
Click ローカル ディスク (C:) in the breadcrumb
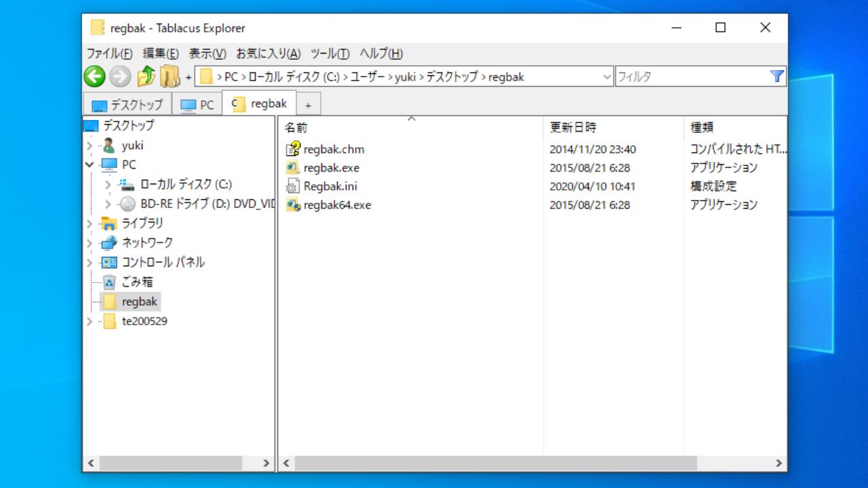[x=294, y=77]
